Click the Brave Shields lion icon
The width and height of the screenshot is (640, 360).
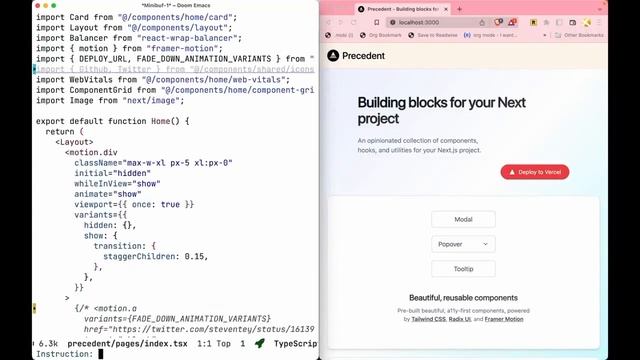(498, 22)
